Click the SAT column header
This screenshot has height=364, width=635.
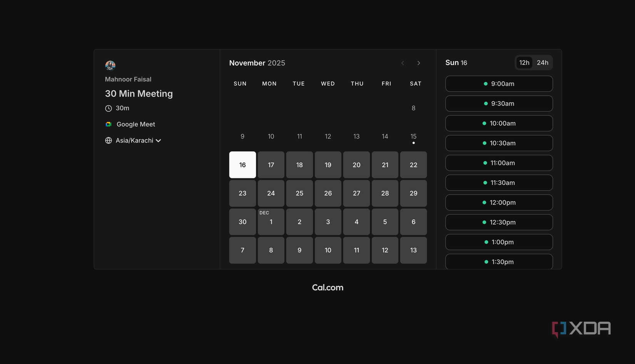(416, 83)
